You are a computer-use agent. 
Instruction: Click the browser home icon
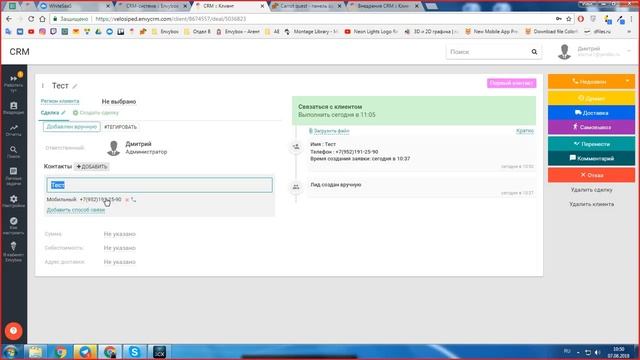coord(42,19)
